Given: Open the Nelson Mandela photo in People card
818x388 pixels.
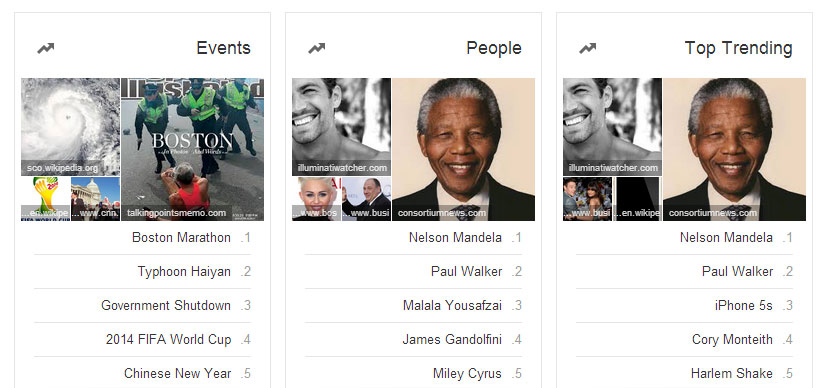Looking at the screenshot, I should (463, 150).
